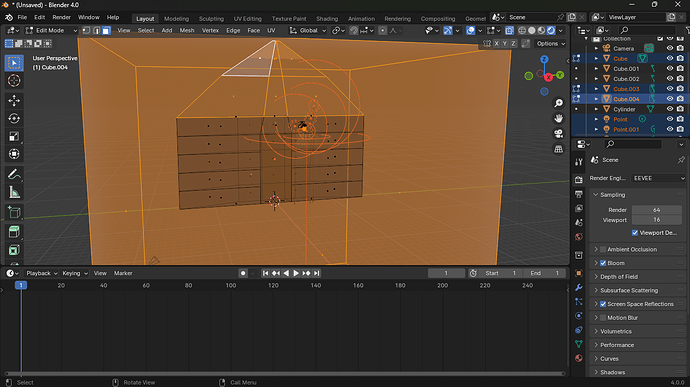Enable wireframe viewport shading
Viewport: 690px width, 387px height.
(522, 30)
